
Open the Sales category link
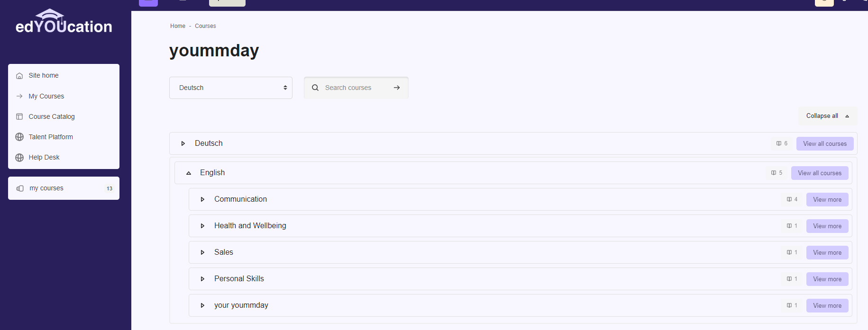click(224, 252)
